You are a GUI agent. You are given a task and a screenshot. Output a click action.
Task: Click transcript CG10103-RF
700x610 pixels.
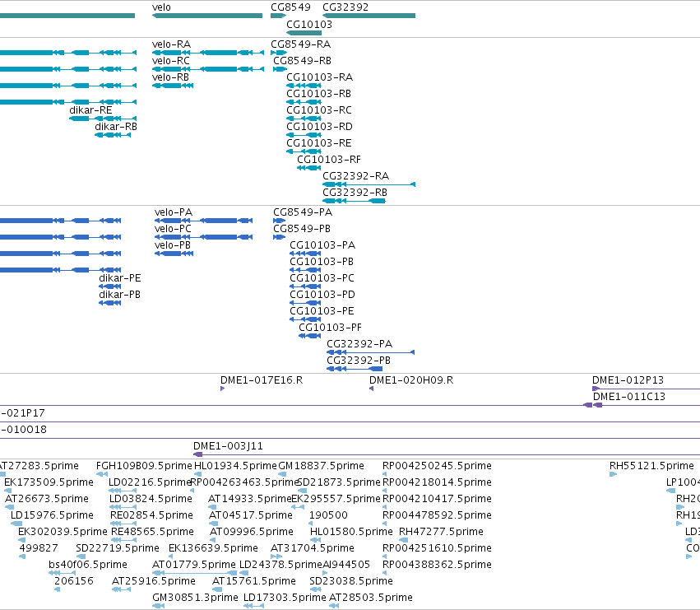[329, 160]
